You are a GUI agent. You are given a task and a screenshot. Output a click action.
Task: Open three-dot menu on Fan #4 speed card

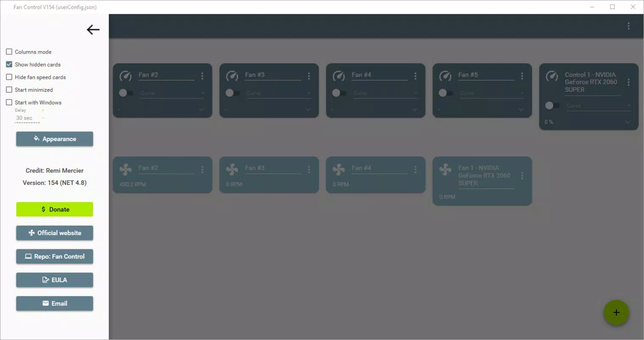point(415,170)
